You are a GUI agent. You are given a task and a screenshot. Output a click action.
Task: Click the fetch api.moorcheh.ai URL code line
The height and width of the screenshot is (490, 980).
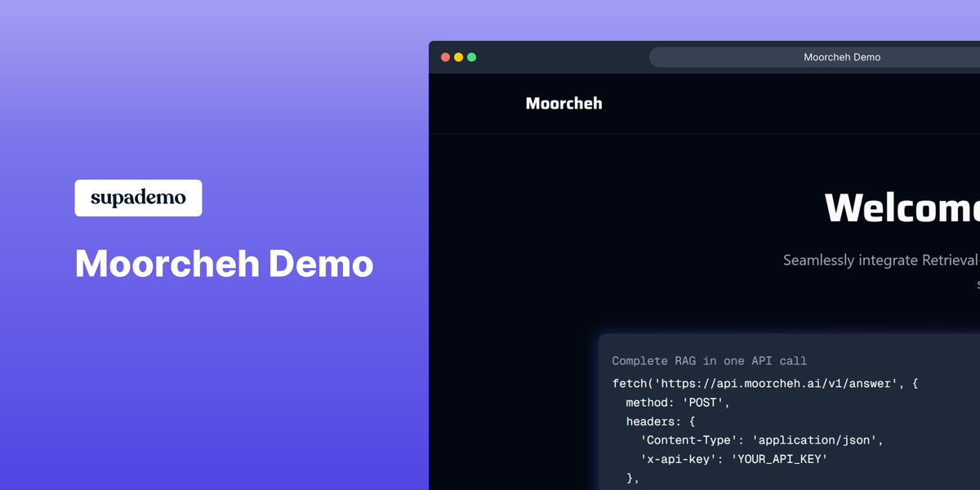765,383
